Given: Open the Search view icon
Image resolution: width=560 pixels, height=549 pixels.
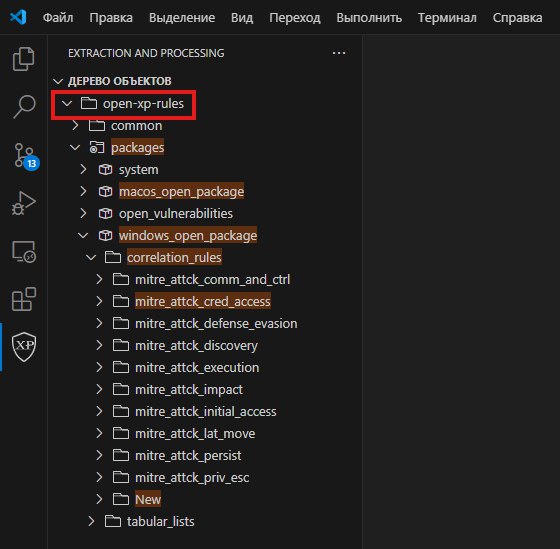Looking at the screenshot, I should pos(24,106).
